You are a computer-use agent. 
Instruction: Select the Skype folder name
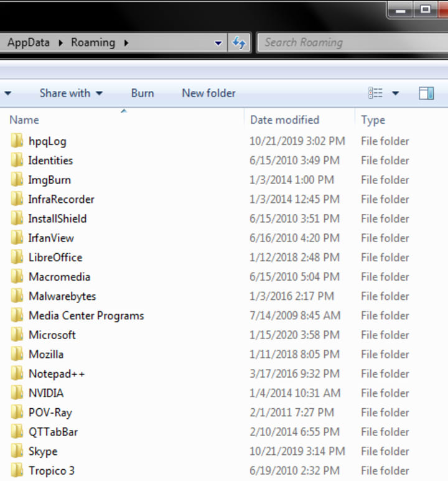coord(43,452)
